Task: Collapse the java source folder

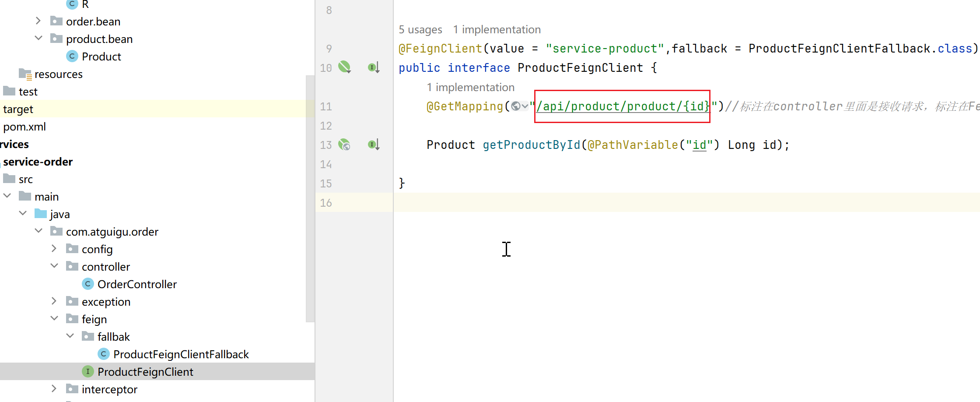Action: [23, 213]
